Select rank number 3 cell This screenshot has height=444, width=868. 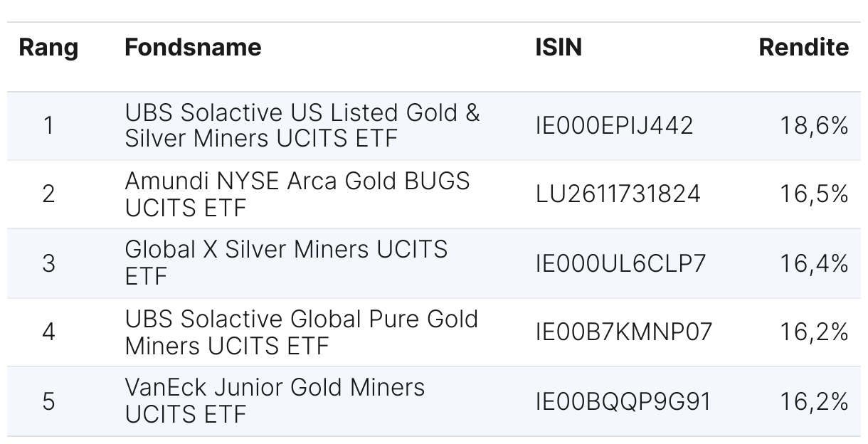click(x=48, y=263)
